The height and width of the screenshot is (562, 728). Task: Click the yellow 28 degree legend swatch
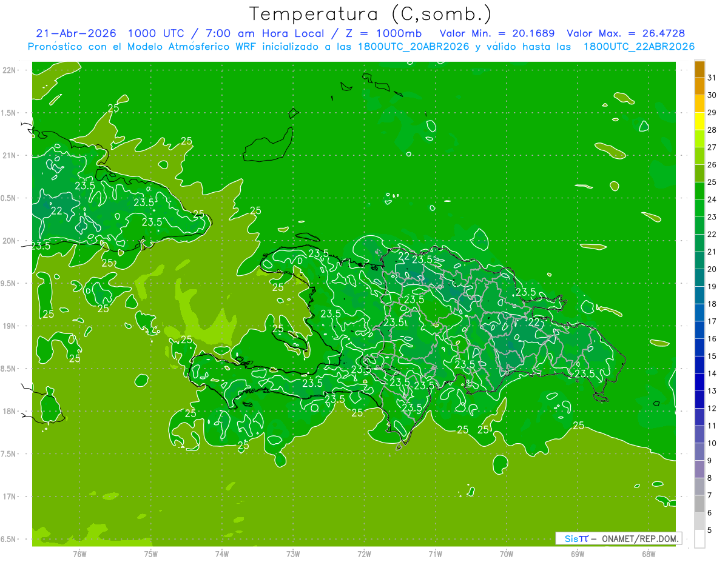(699, 121)
